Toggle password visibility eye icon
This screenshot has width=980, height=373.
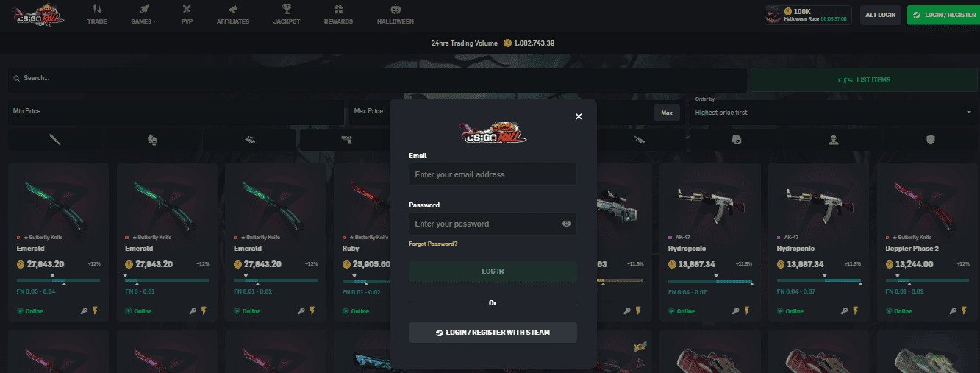[x=567, y=224]
